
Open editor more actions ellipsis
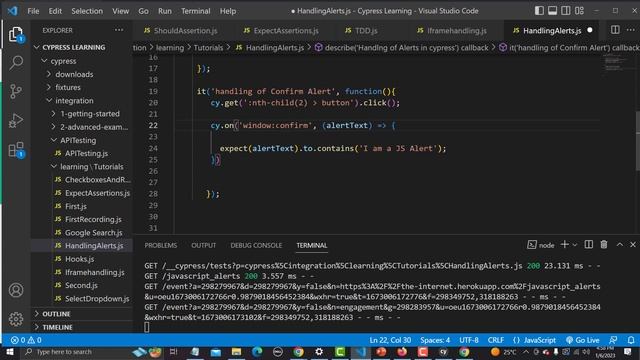pos(631,30)
